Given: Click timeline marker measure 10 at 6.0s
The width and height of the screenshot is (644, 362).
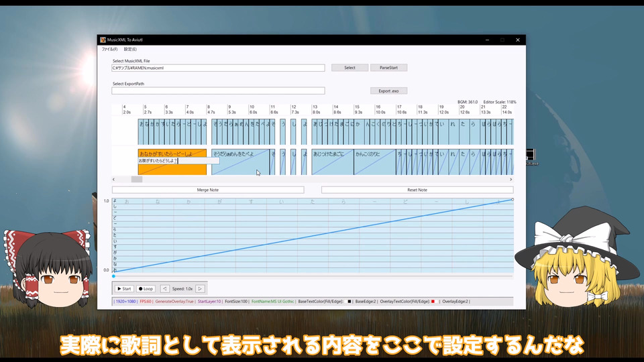Looking at the screenshot, I should click(x=253, y=109).
